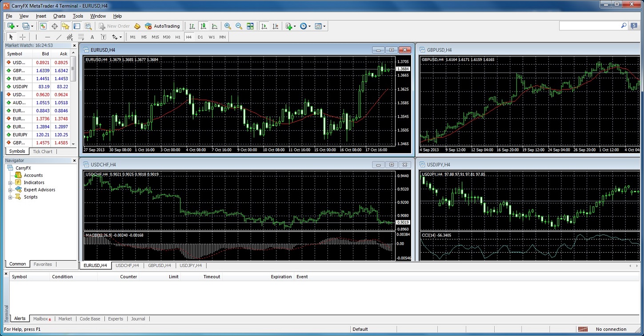
Task: Expand the Scripts tree node
Action: pyautogui.click(x=10, y=197)
